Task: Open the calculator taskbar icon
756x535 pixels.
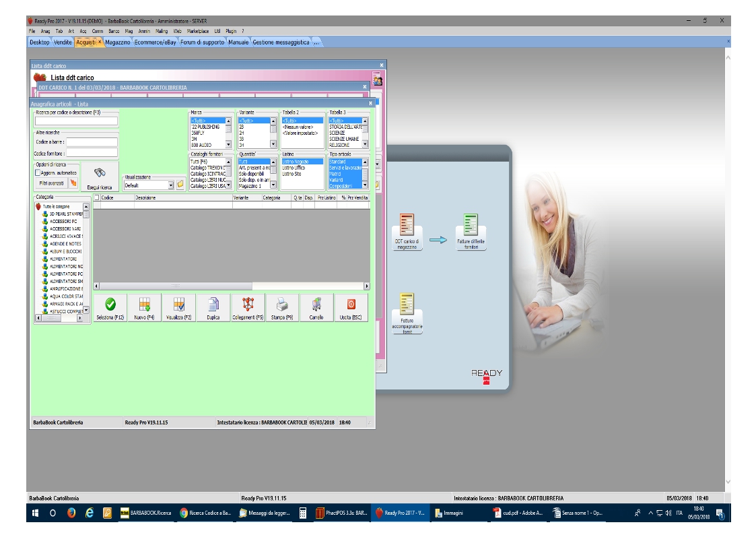Action: [303, 513]
